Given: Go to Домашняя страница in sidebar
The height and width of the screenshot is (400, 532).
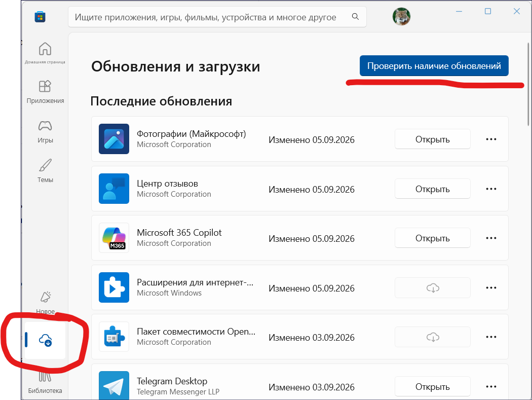Looking at the screenshot, I should click(x=45, y=53).
